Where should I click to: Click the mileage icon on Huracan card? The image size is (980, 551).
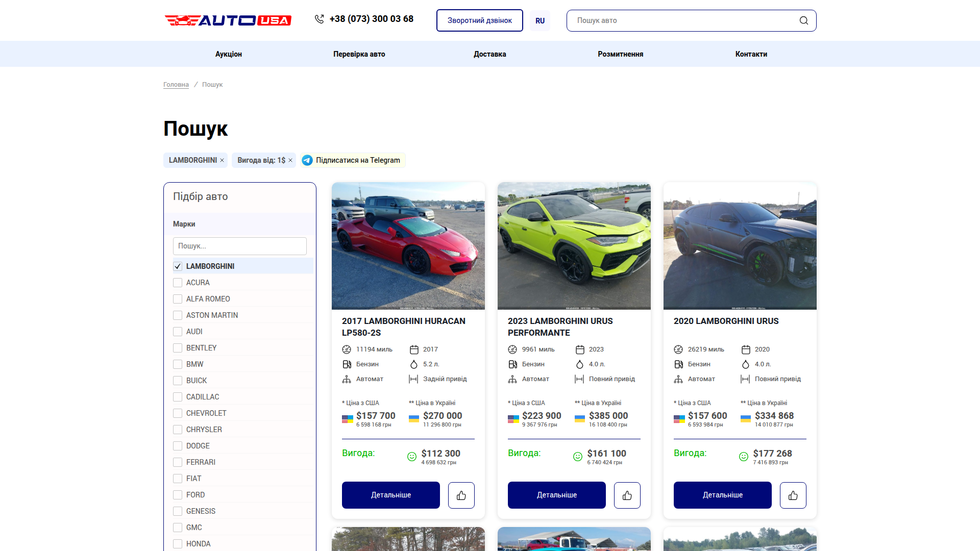347,349
